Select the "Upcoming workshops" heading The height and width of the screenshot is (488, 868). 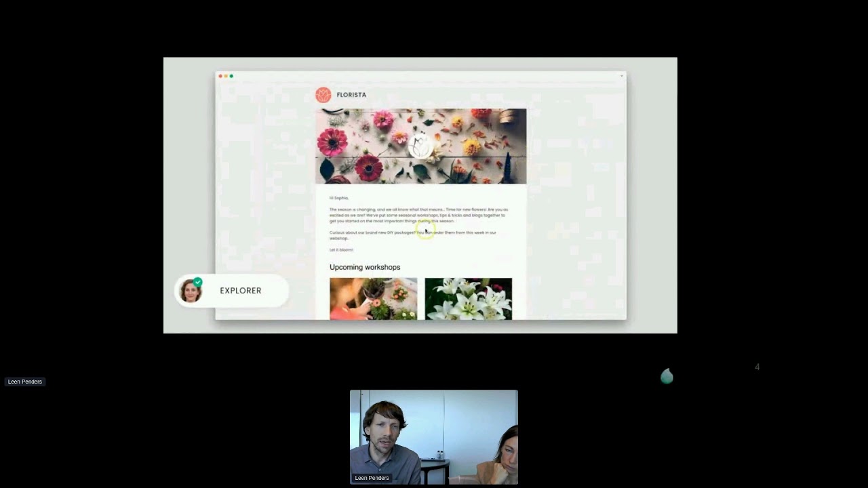(x=365, y=267)
